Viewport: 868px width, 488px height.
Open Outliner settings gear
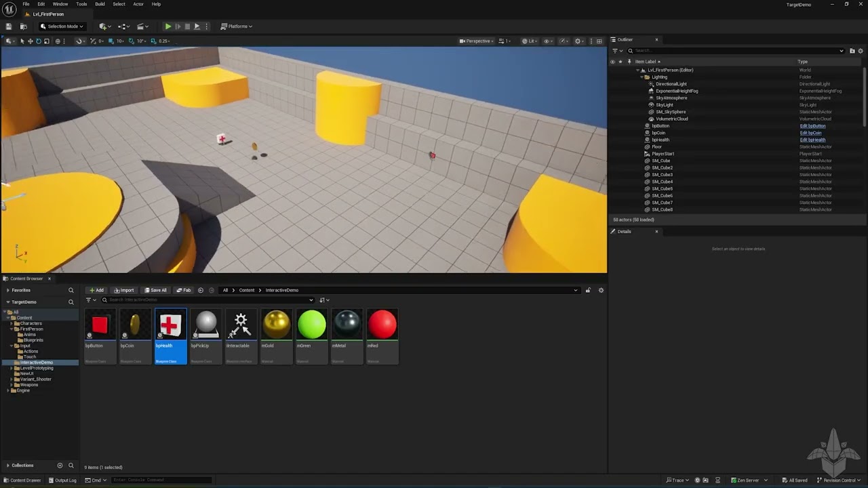(861, 51)
